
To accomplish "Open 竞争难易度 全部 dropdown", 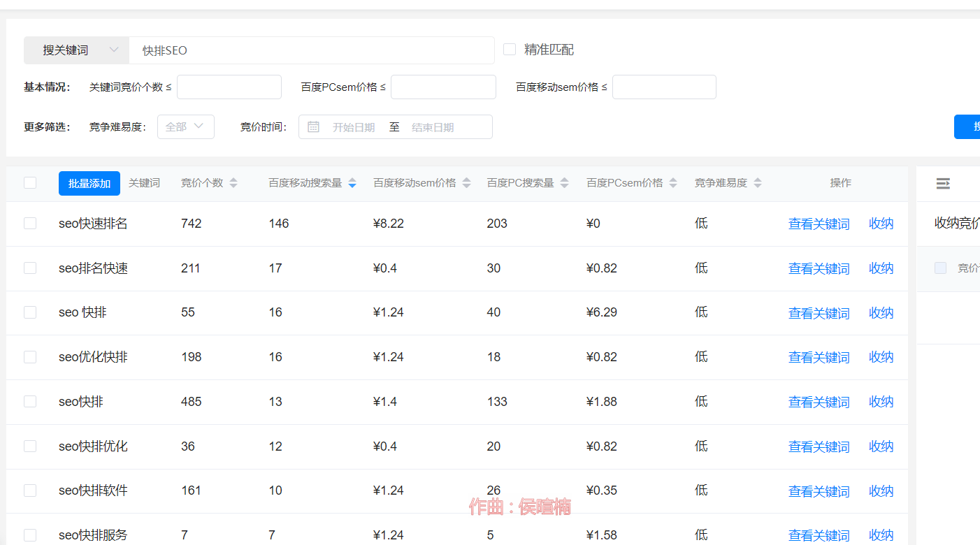I will [x=186, y=126].
